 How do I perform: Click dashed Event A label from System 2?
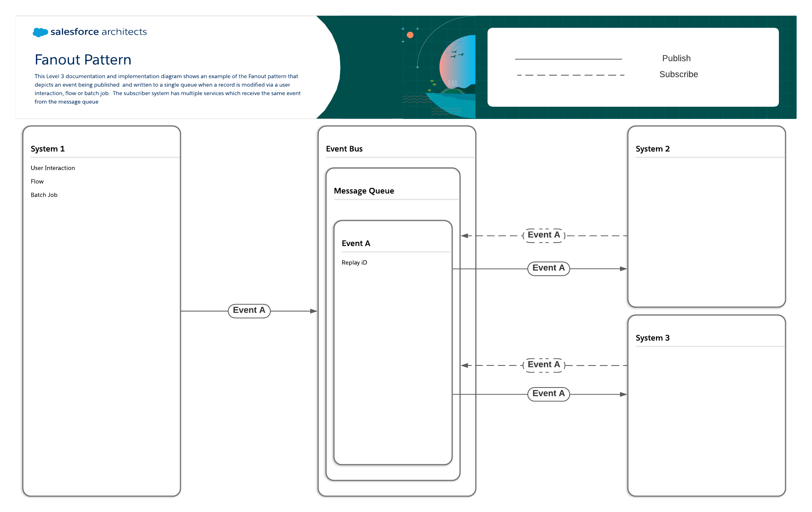point(544,235)
